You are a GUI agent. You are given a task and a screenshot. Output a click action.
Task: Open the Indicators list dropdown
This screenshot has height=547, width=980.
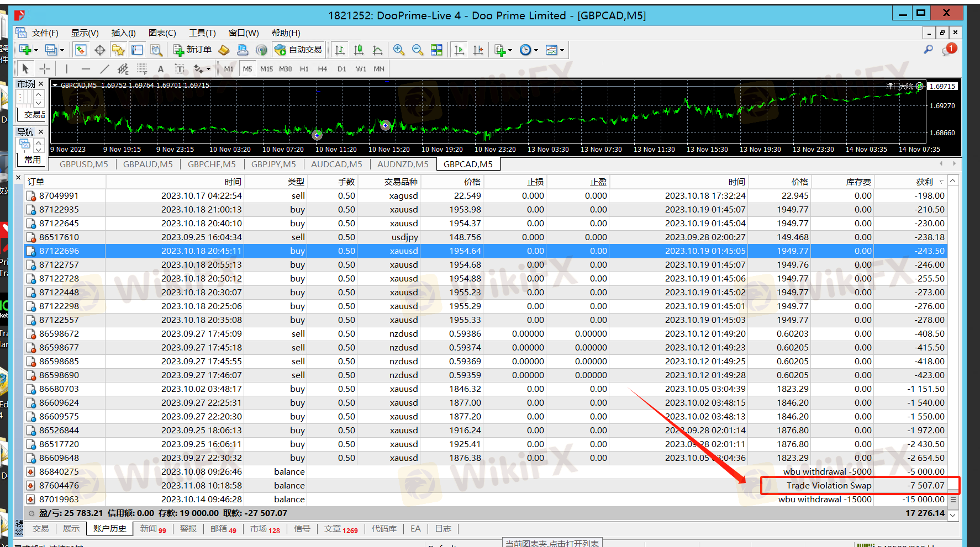coord(503,50)
